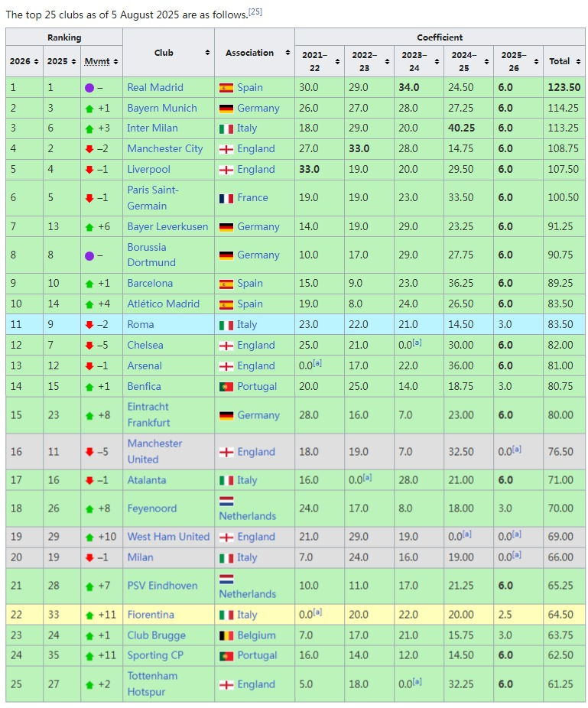Select Real Madrid total 123.50

click(x=564, y=87)
